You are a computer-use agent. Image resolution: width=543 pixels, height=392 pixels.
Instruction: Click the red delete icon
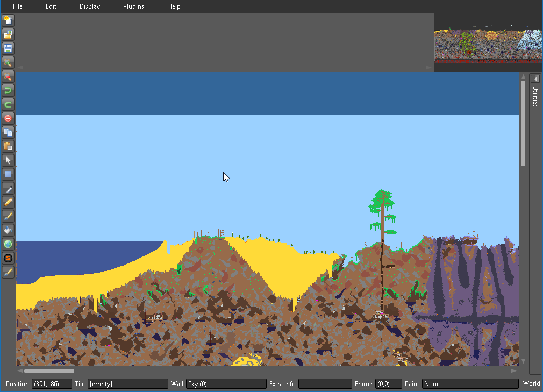[8, 118]
